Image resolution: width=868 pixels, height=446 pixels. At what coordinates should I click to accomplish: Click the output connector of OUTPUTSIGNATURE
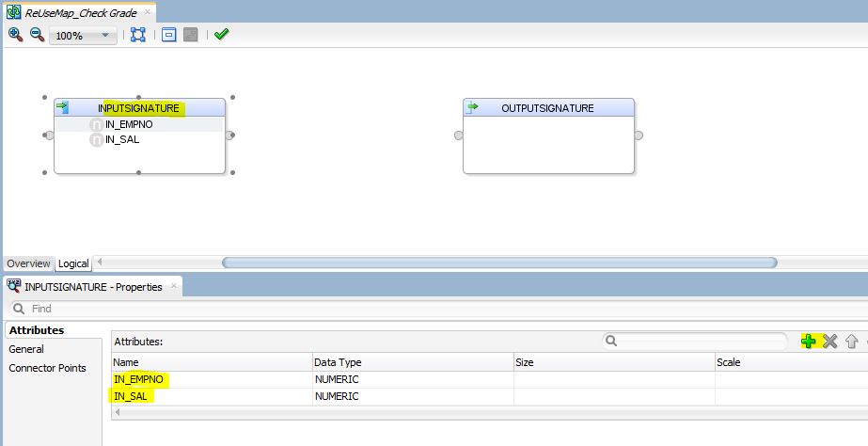(639, 135)
